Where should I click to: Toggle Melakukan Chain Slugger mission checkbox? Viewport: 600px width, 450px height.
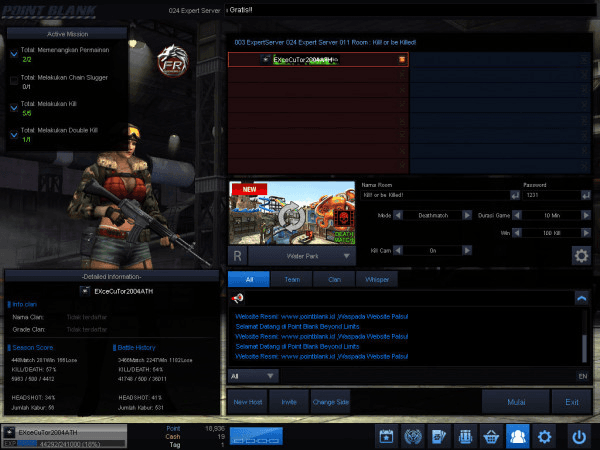pos(14,80)
